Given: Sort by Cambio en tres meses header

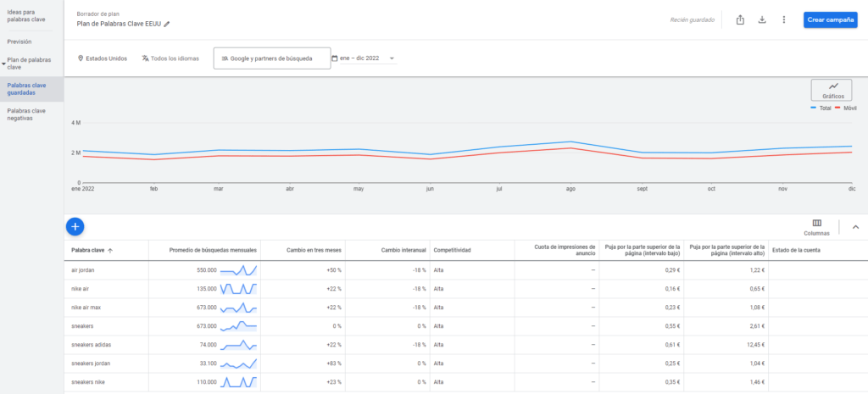Looking at the screenshot, I should pos(314,250).
